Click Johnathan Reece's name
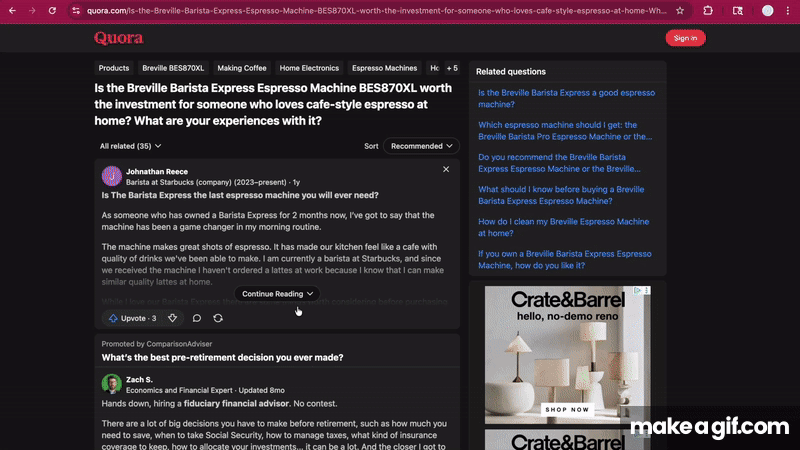Screen dimensions: 800x450 point(157,171)
